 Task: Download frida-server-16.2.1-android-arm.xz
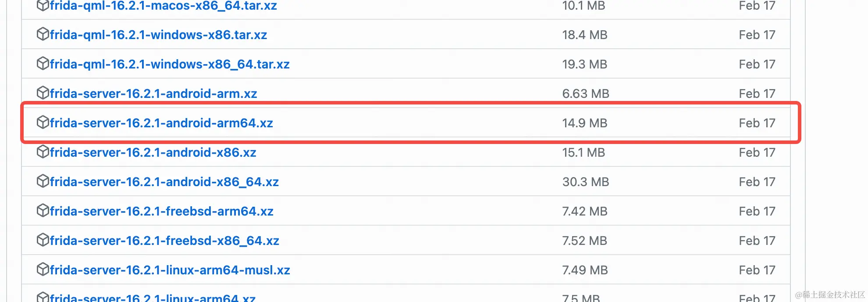[x=153, y=93]
